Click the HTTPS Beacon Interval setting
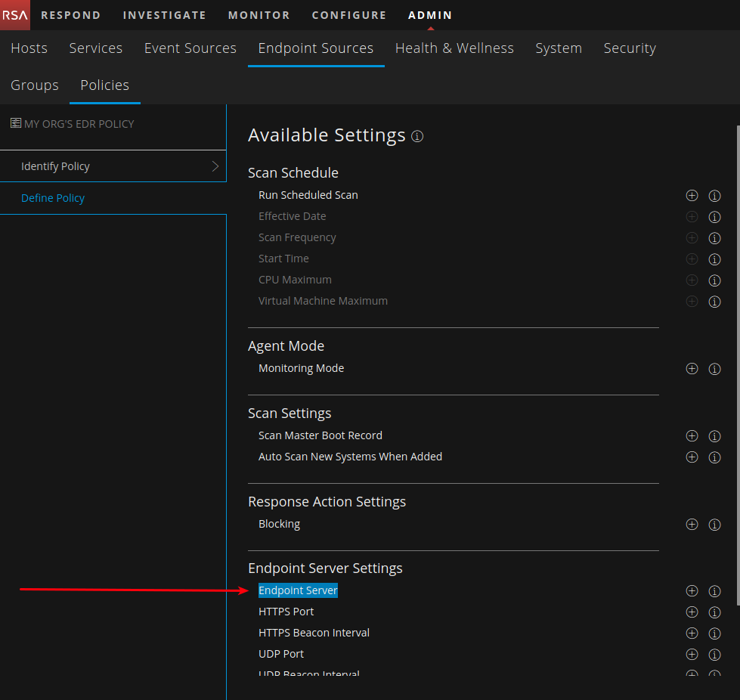 click(x=314, y=633)
